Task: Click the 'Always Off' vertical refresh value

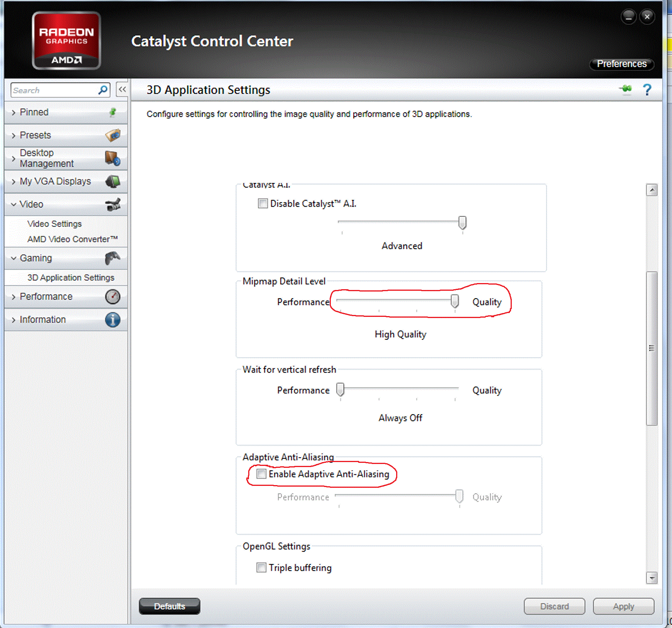Action: click(x=400, y=418)
